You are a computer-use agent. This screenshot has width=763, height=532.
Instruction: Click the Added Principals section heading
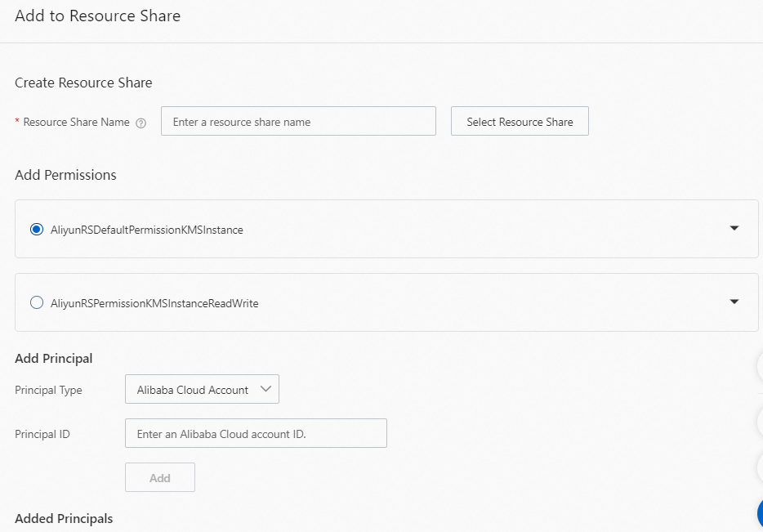(x=64, y=519)
